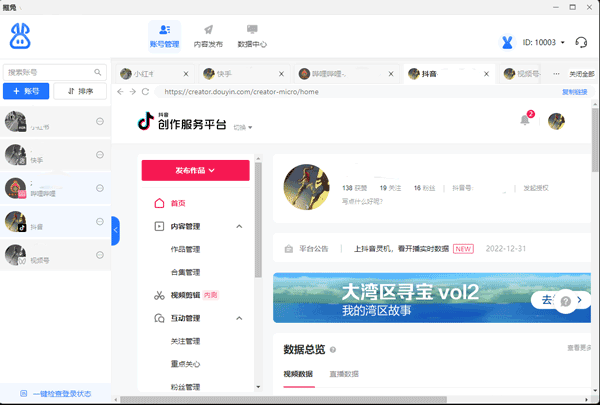600x405 pixels.
Task: Open the red 发布作品 publish dropdown
Action: (x=196, y=170)
